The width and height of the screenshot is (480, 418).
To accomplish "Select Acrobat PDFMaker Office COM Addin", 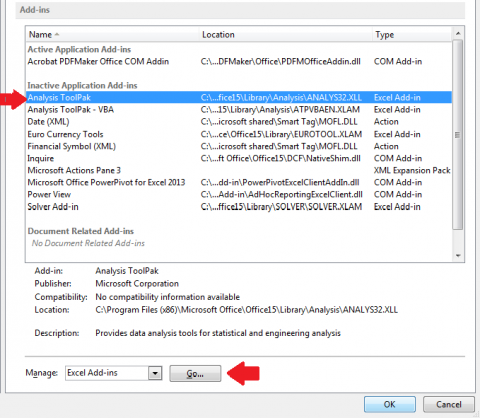I will click(239, 61).
